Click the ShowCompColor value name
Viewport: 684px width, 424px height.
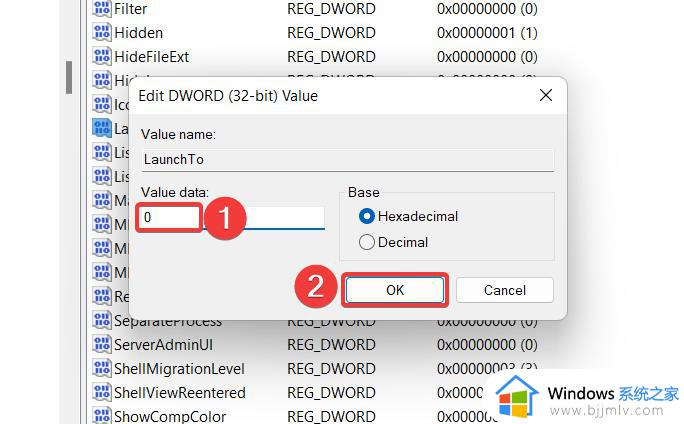170,416
